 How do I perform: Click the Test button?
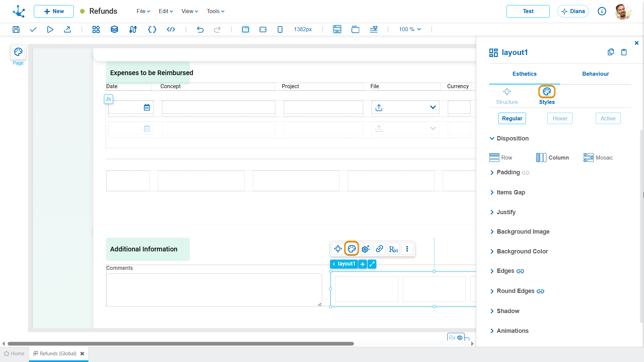point(528,11)
